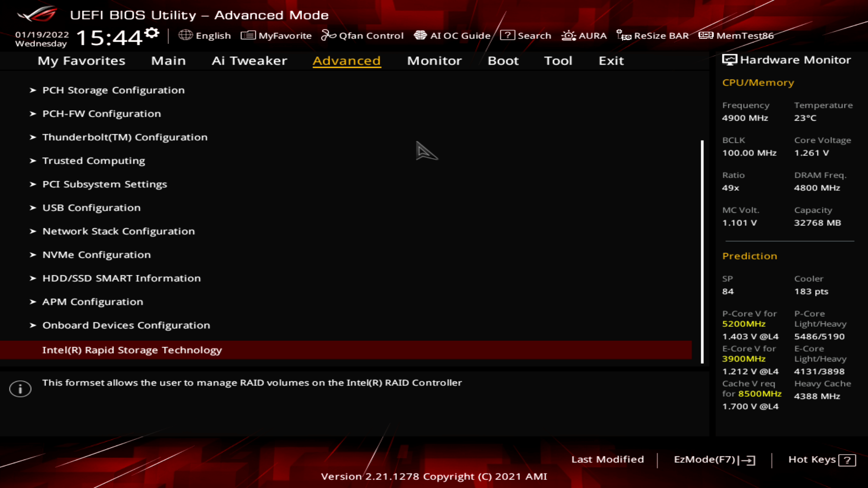Select the Boot menu tab

503,60
